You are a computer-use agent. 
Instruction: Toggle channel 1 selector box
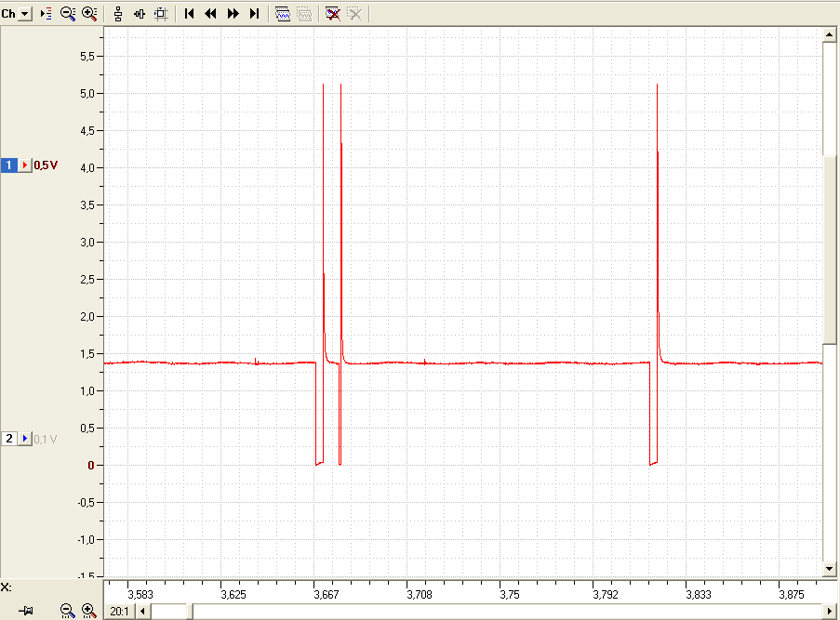9,165
